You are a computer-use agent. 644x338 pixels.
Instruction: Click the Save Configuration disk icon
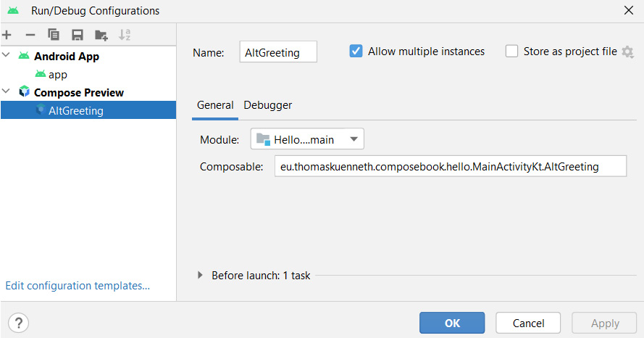click(78, 35)
